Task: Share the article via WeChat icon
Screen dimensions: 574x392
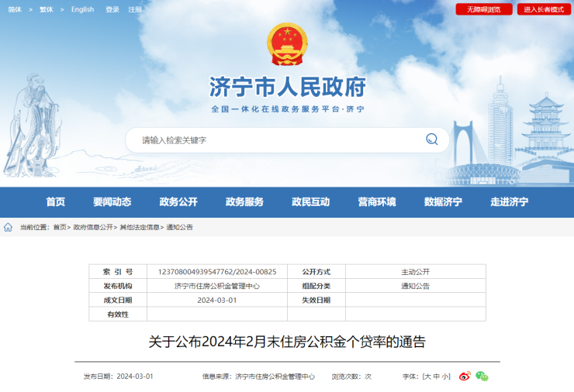Action: 482,377
